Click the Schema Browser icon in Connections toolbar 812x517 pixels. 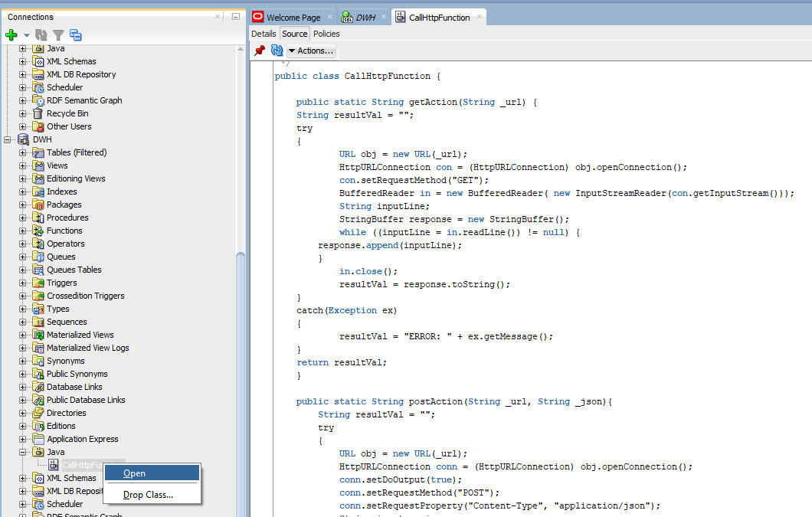[x=76, y=35]
